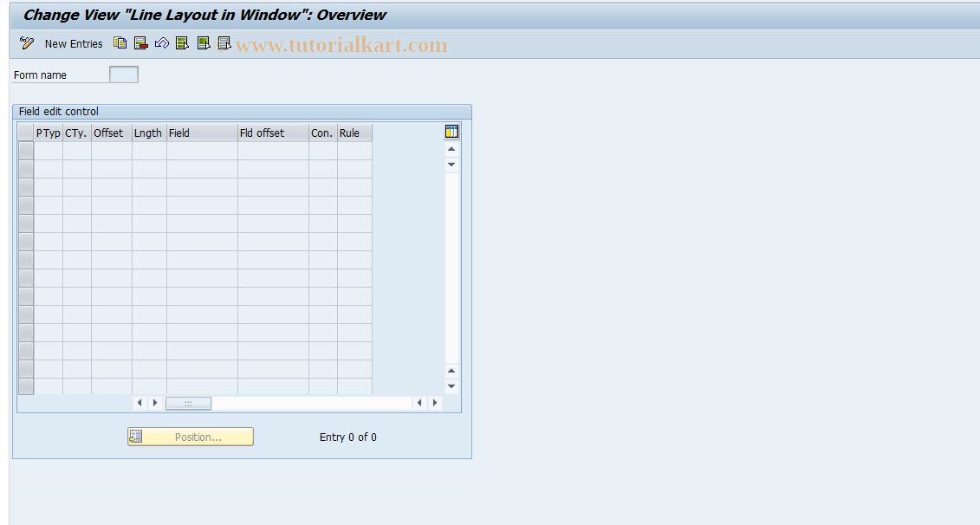Click the Offset column header

tap(112, 133)
